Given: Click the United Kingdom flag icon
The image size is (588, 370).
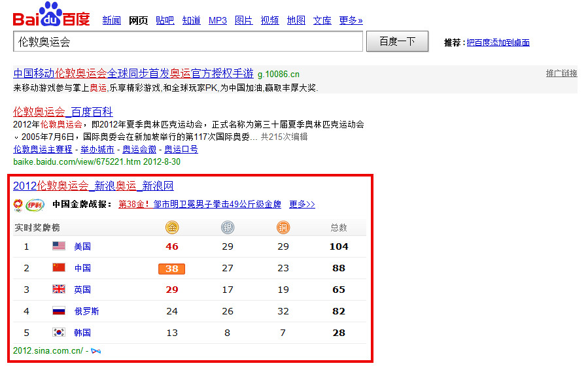Looking at the screenshot, I should tap(59, 289).
